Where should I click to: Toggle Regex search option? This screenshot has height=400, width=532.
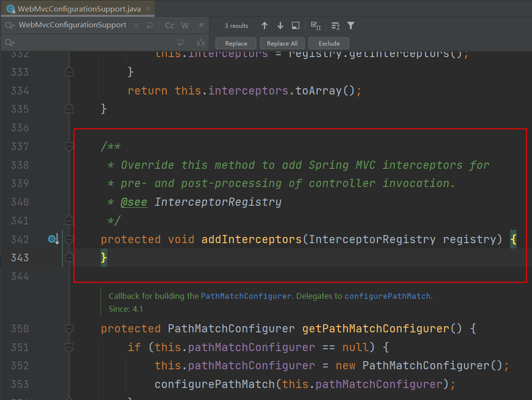tap(201, 25)
